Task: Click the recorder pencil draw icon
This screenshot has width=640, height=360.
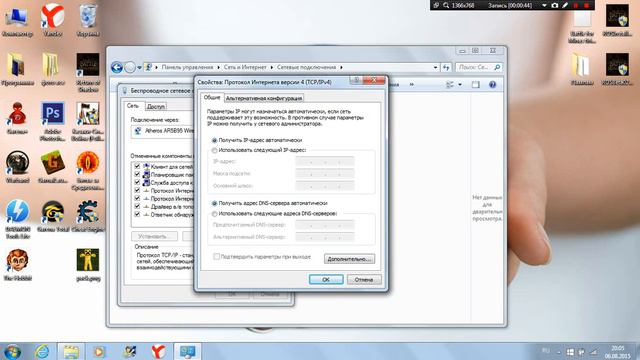Action: click(565, 5)
